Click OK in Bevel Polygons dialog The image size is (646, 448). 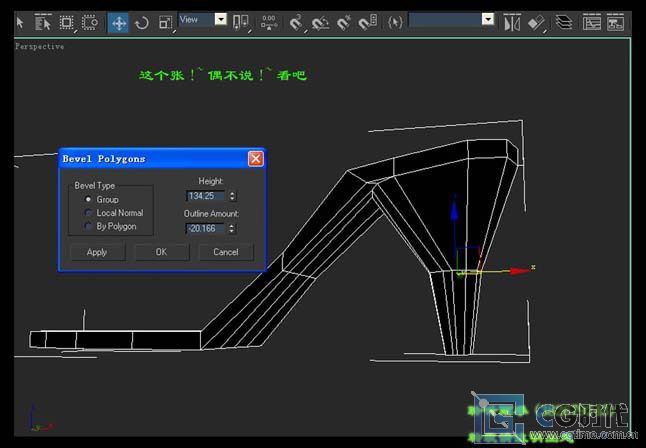(162, 252)
